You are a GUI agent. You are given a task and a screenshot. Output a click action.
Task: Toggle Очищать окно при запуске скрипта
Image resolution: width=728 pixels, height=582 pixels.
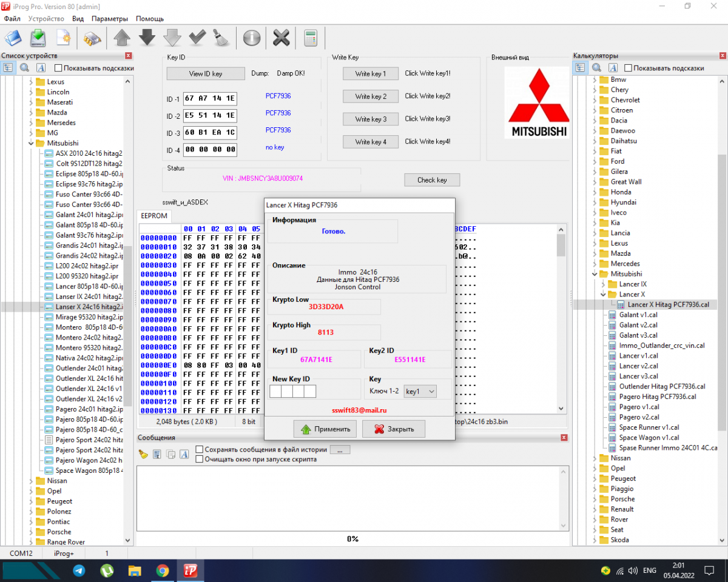[200, 460]
